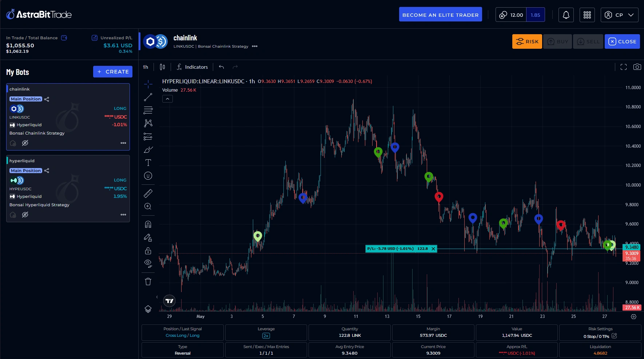This screenshot has width=644, height=359.
Task: Click the Liquidation price 4.8682
Action: (600, 353)
